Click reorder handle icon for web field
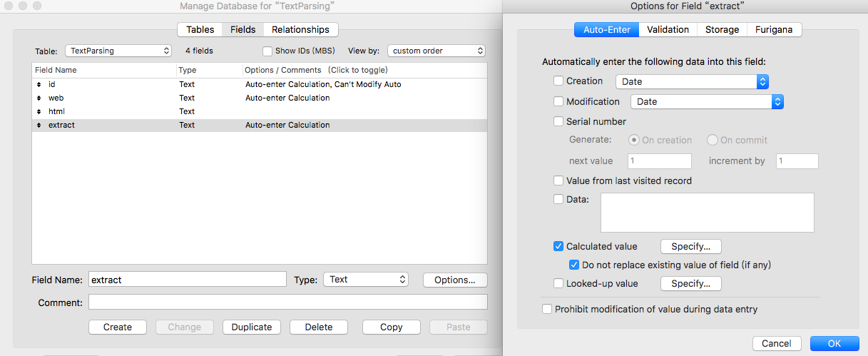The width and height of the screenshot is (868, 356). (x=39, y=98)
